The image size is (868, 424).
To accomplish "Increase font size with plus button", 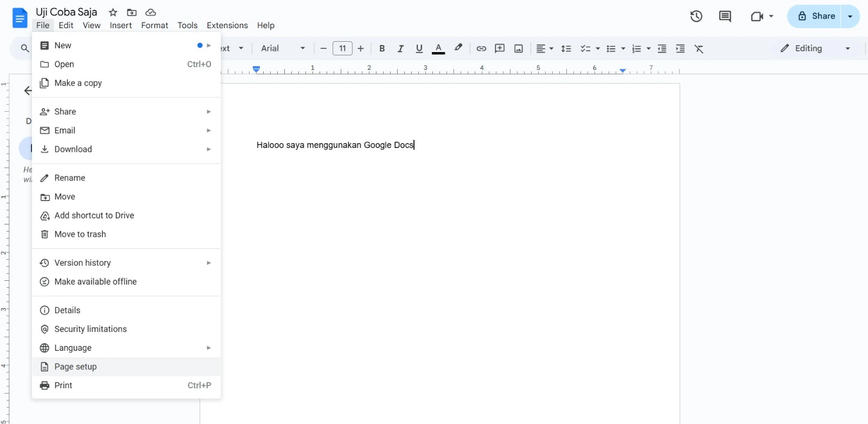I will [x=361, y=49].
